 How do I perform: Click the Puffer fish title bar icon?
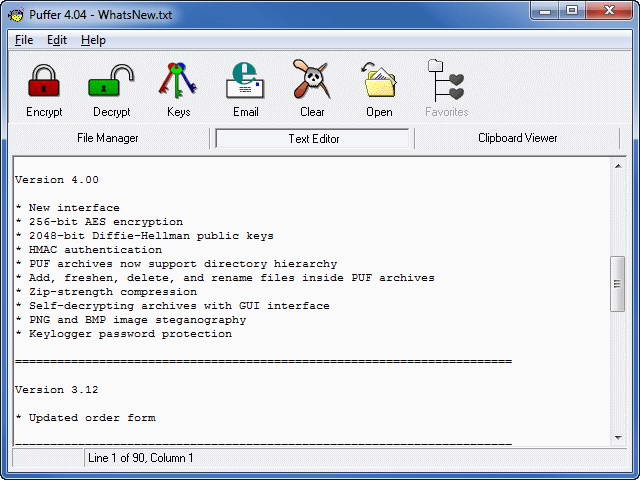coord(16,15)
